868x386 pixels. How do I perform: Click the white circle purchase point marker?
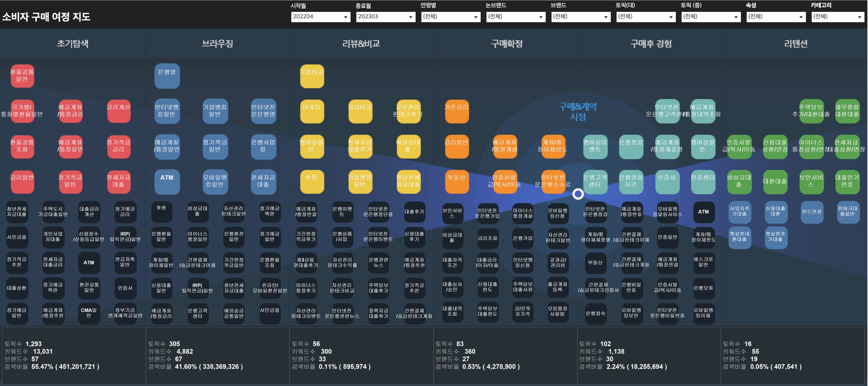[x=578, y=194]
